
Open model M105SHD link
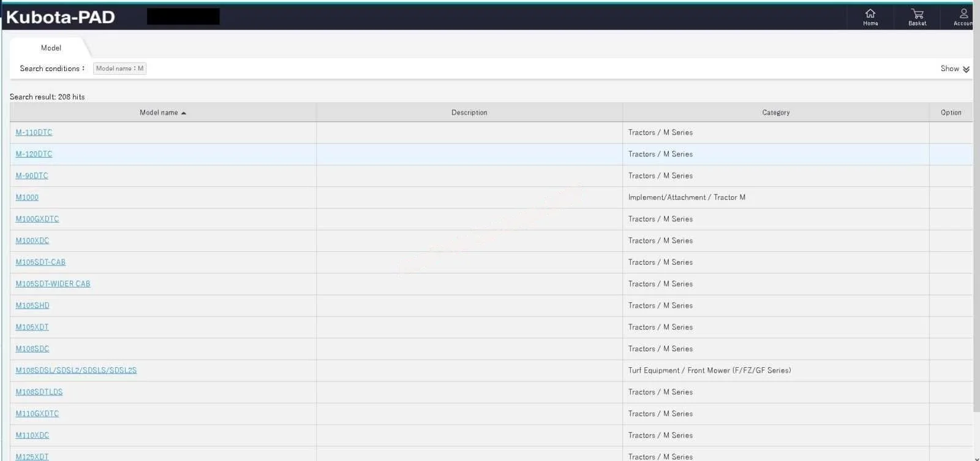point(32,305)
